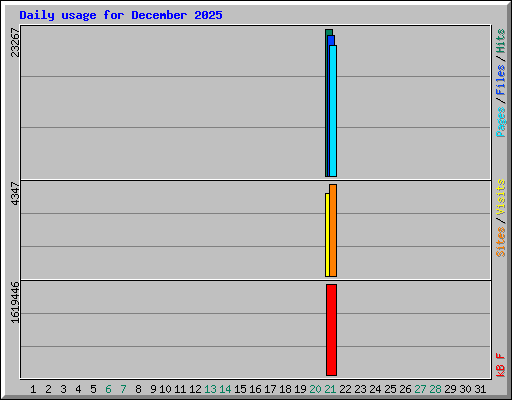Click the yellow Visits bar for day 21
This screenshot has width=512, height=400.
[327, 235]
